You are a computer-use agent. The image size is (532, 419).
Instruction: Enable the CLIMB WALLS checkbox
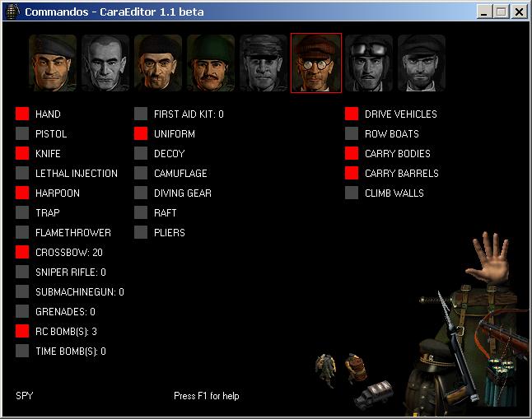[352, 193]
